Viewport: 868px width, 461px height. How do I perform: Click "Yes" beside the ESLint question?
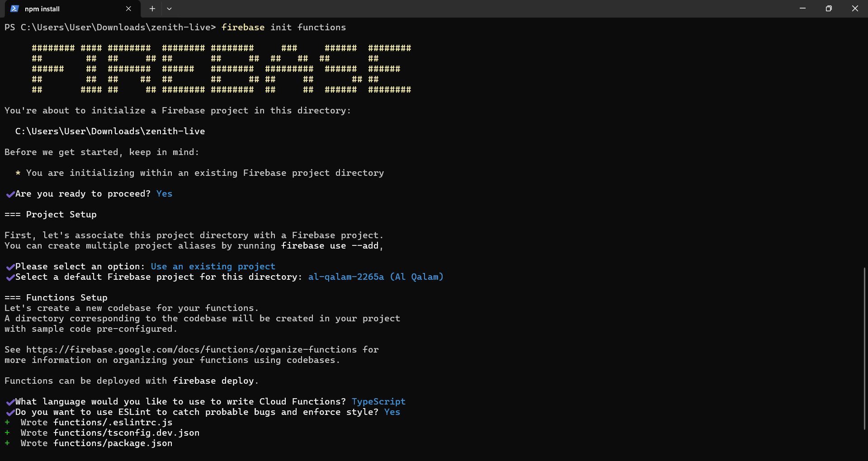click(392, 412)
